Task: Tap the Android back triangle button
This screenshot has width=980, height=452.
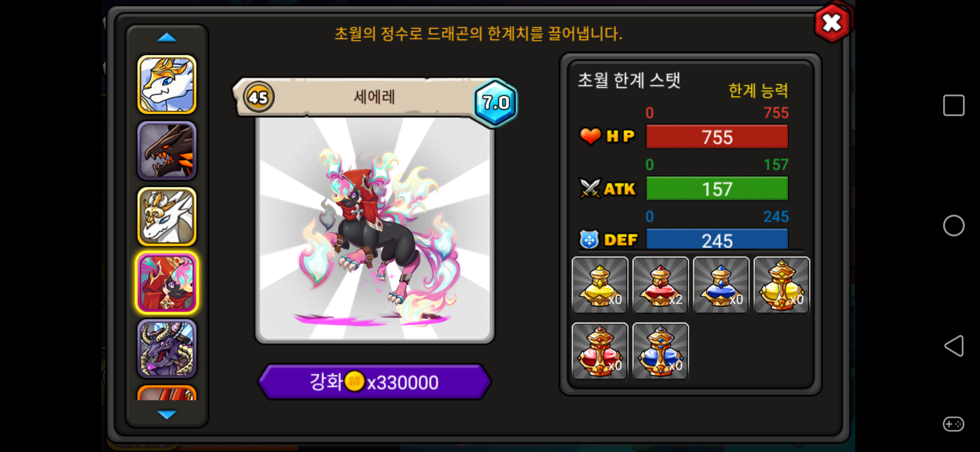Action: (953, 346)
